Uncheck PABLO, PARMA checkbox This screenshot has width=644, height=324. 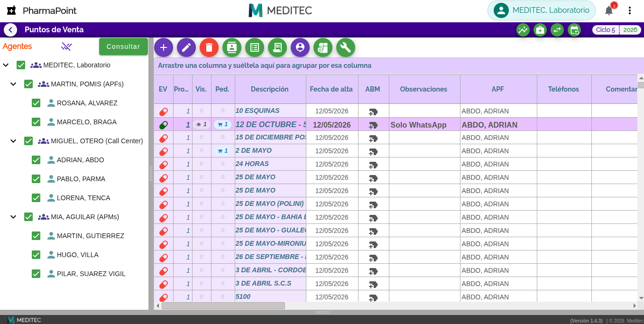tap(36, 179)
